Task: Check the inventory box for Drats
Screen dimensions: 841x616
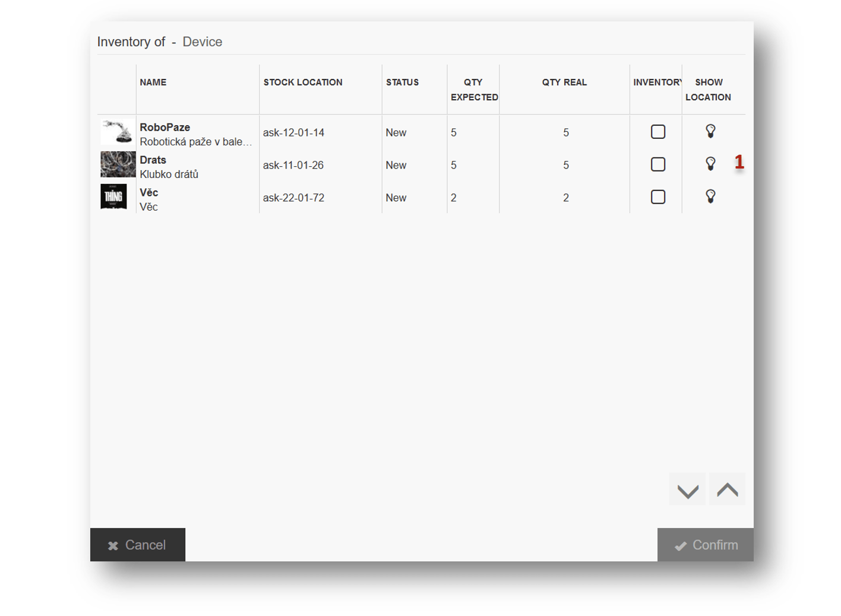Action: 657,164
